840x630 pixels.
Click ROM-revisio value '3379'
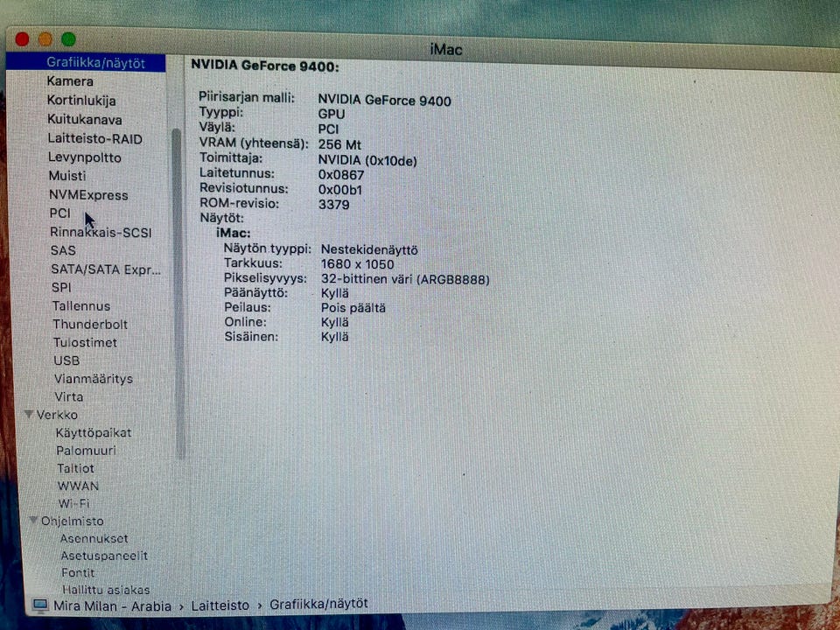[x=333, y=205]
